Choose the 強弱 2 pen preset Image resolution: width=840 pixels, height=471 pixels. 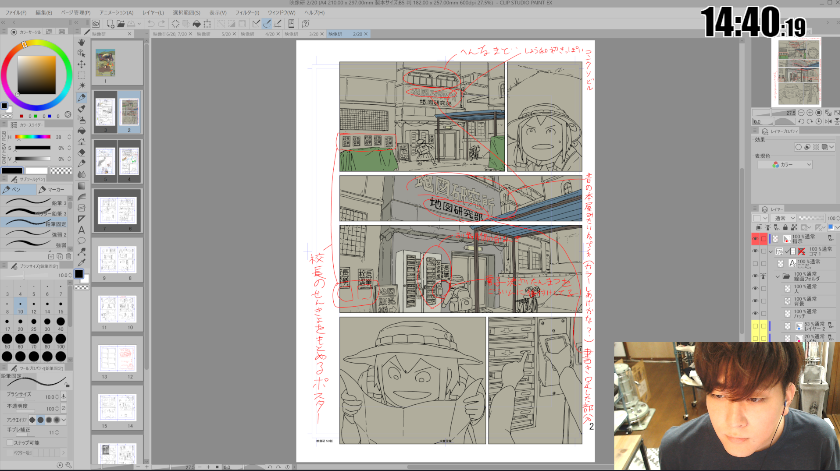[x=35, y=234]
